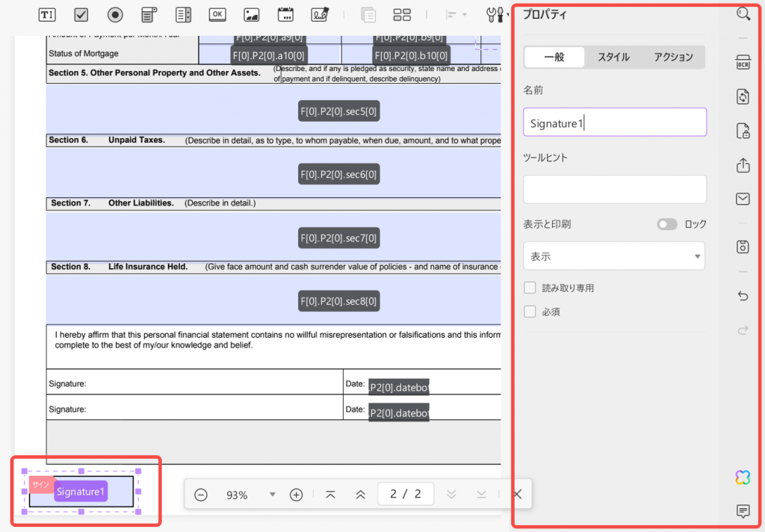Select the Text Field tool
Viewport: 765px width, 532px height.
click(46, 14)
